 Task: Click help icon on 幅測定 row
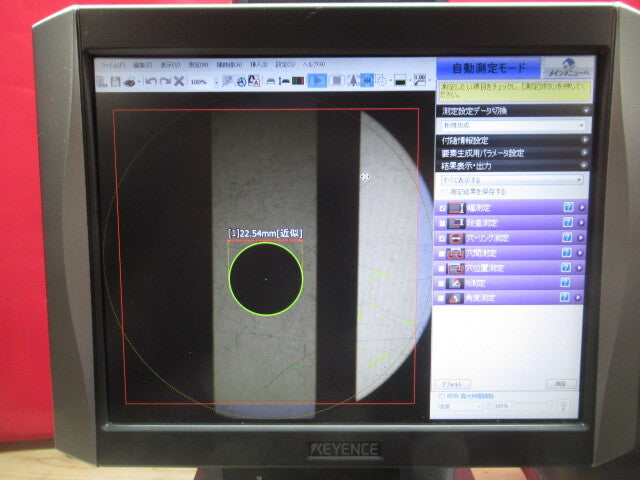point(568,207)
